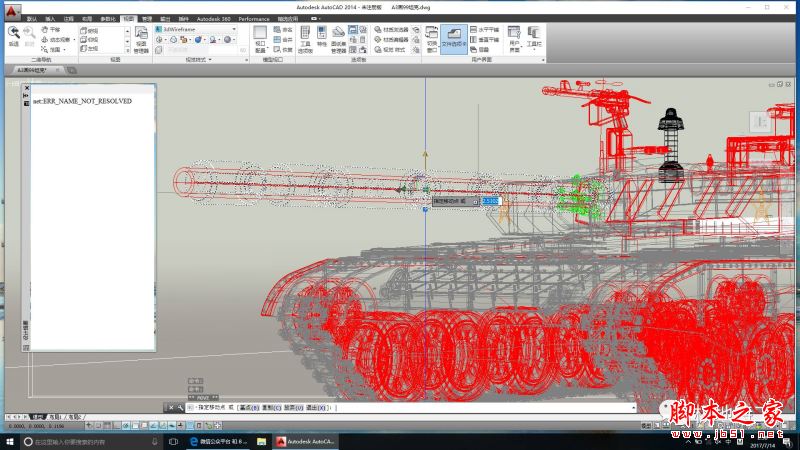Click Join viewports (合并) icon

click(x=283, y=39)
